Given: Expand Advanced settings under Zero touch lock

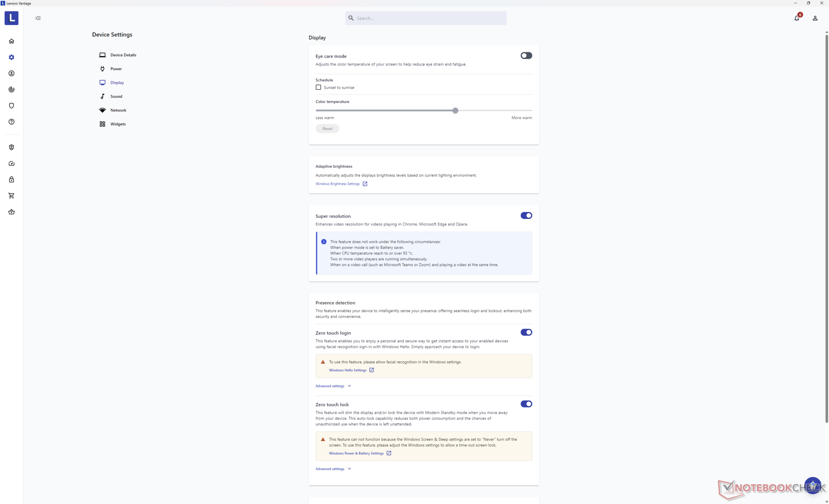Looking at the screenshot, I should coord(333,469).
